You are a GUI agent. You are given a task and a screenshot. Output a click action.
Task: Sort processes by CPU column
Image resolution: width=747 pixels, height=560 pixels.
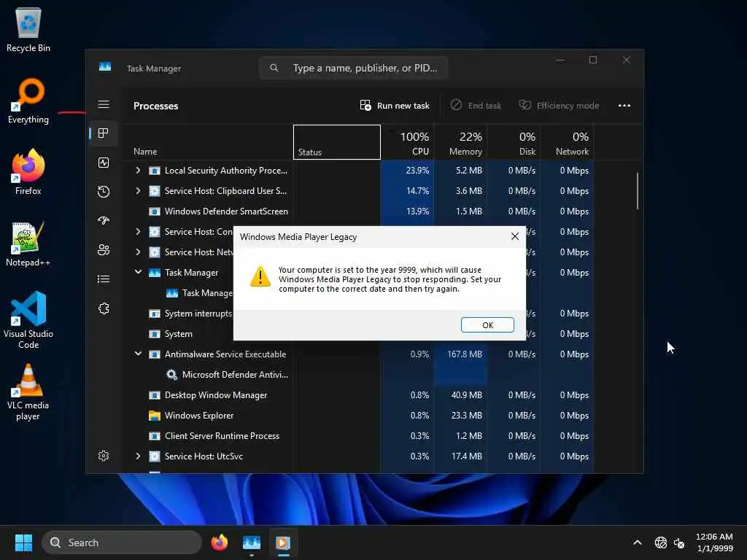(x=407, y=142)
